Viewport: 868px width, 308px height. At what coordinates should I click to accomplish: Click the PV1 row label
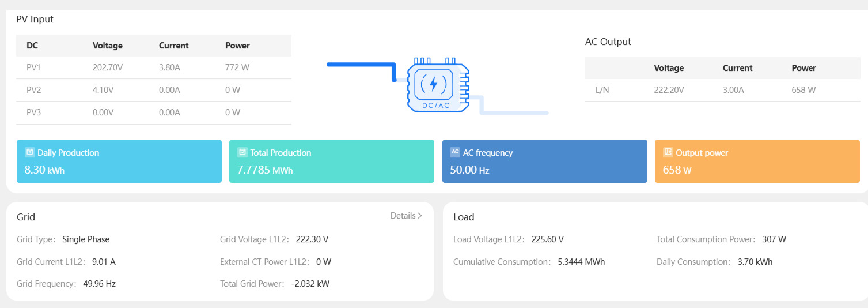click(x=33, y=67)
